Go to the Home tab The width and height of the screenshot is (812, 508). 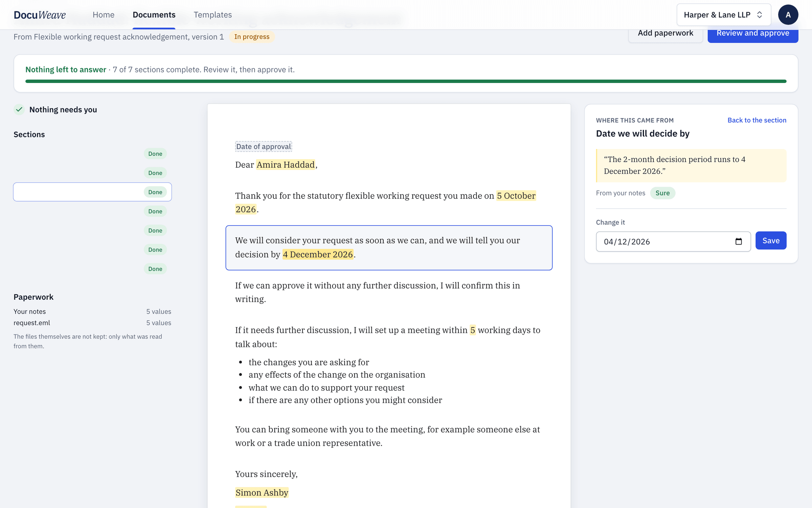(104, 15)
